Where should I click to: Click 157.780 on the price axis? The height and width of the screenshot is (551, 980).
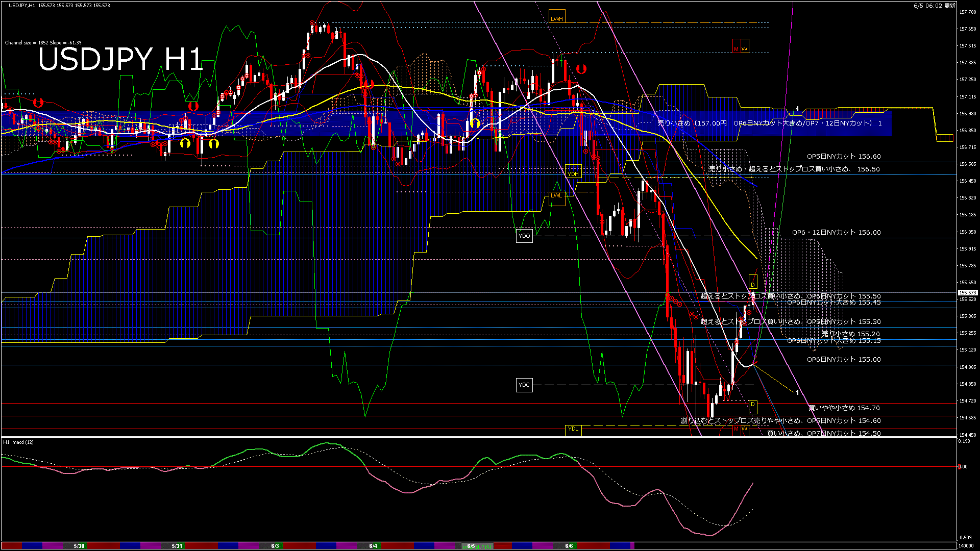[x=968, y=12]
